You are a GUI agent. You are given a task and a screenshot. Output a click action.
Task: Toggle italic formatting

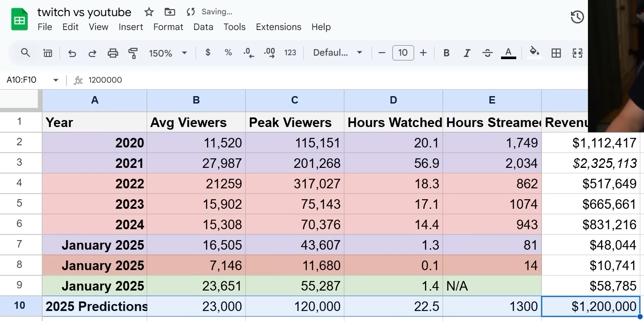(467, 53)
